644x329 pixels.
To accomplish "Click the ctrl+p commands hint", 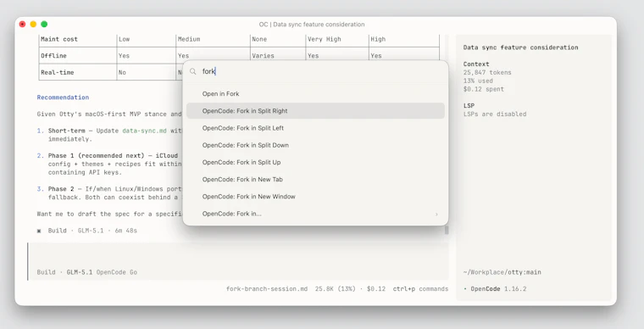I will pyautogui.click(x=420, y=289).
